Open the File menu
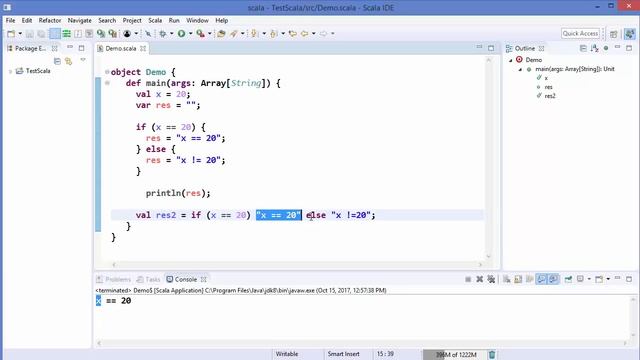The width and height of the screenshot is (640, 360). (10, 20)
